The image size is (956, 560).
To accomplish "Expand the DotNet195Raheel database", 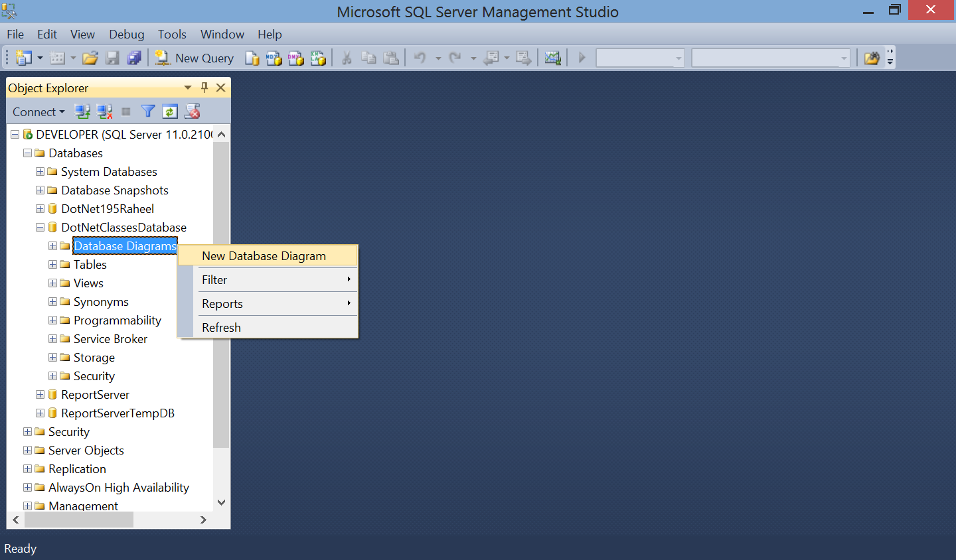I will [40, 209].
